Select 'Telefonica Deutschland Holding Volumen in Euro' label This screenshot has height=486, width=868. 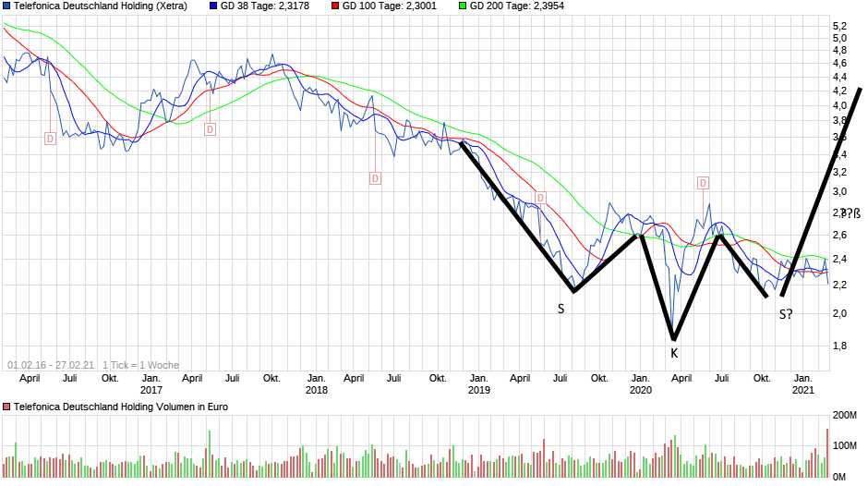point(121,407)
